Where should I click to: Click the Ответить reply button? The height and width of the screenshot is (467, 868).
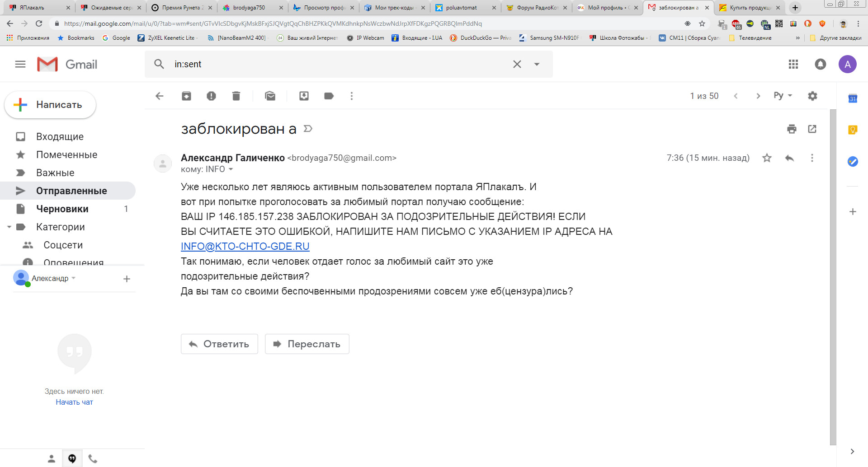coord(219,344)
